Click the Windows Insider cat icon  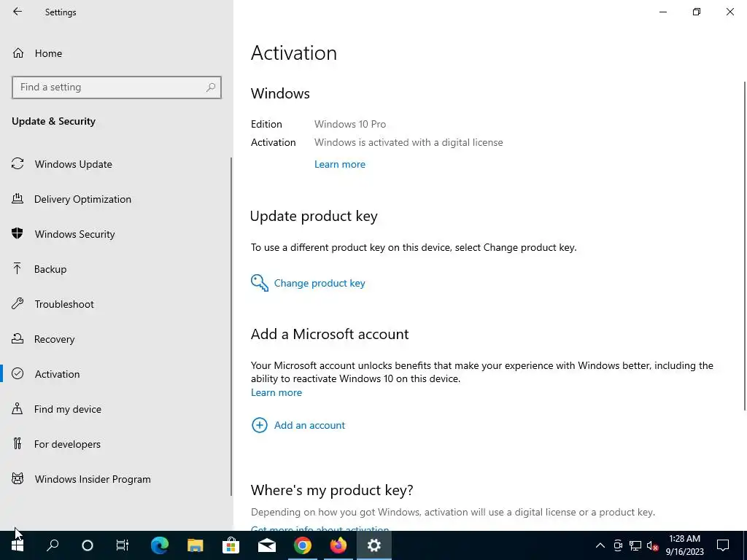tap(18, 478)
